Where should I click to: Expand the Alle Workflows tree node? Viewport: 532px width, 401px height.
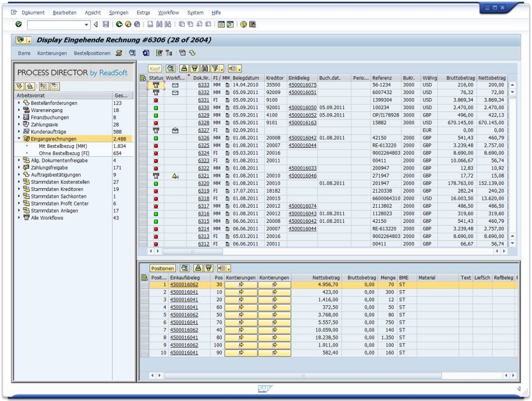[19, 217]
